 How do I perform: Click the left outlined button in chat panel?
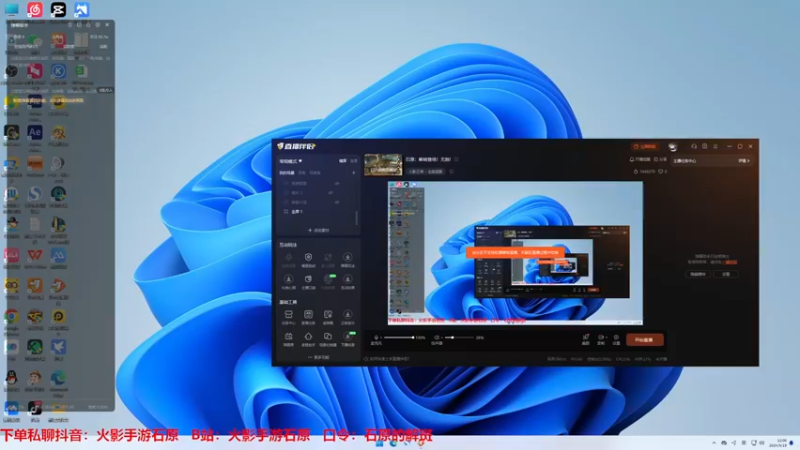pyautogui.click(x=698, y=274)
